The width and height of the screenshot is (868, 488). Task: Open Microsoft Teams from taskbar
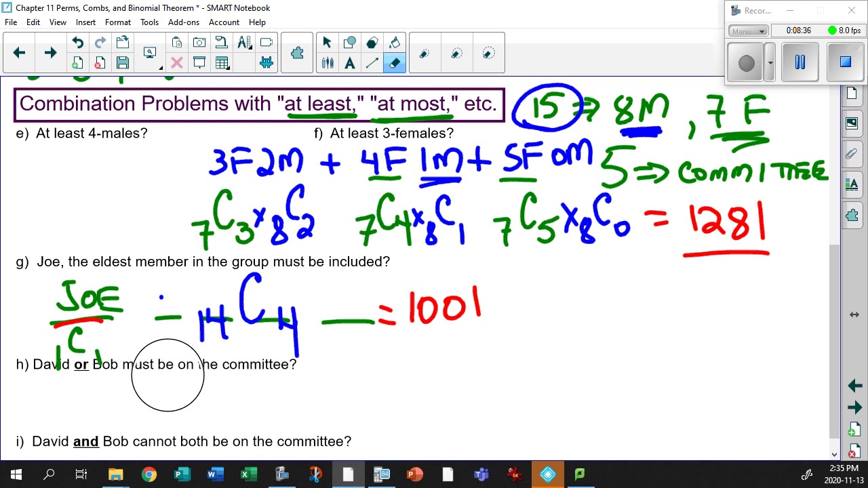click(481, 474)
